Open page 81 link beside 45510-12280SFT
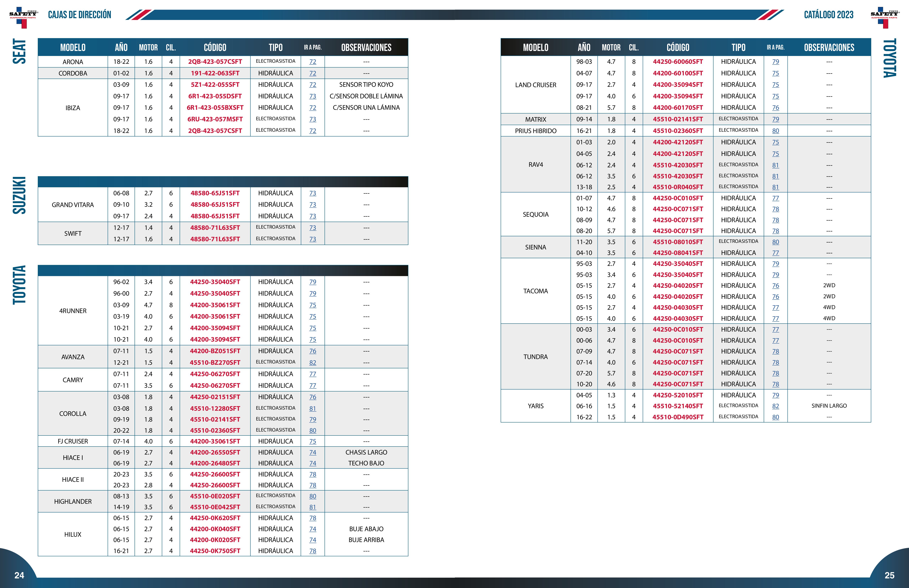909x588 pixels. (313, 408)
